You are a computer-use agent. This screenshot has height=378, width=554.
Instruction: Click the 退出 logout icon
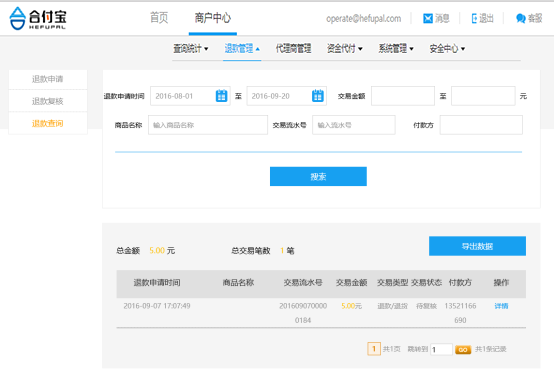[474, 18]
